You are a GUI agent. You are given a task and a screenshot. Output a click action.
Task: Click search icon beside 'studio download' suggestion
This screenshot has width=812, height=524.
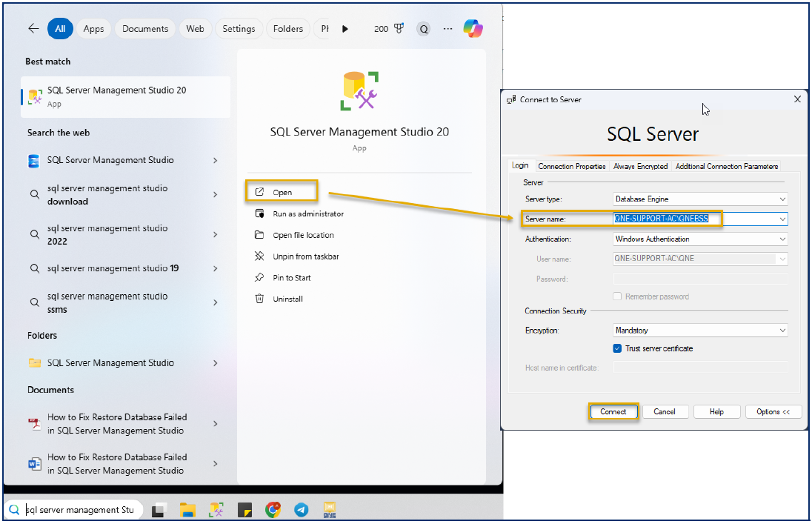pyautogui.click(x=35, y=194)
